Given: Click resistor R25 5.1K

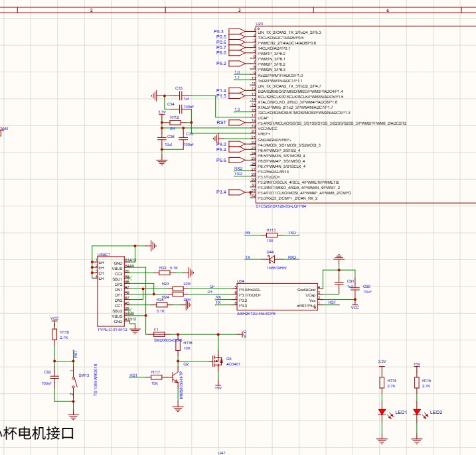Looking at the screenshot, I should [x=161, y=305].
